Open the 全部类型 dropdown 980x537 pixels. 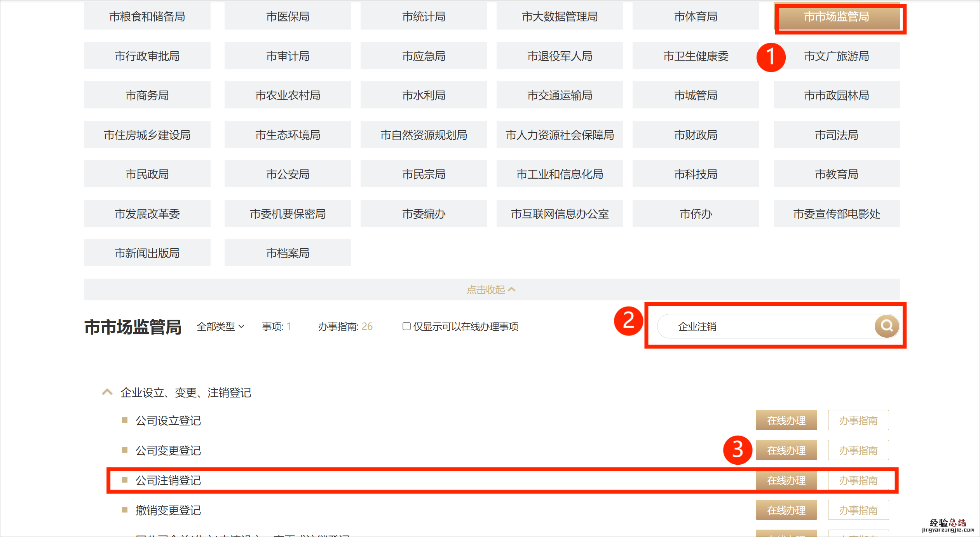click(220, 326)
